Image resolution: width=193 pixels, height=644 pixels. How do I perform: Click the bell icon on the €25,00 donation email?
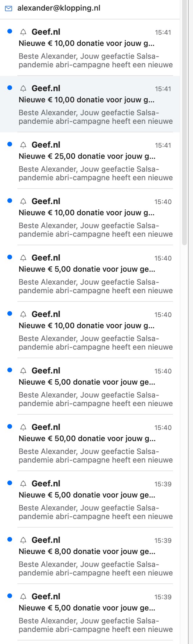tap(23, 145)
